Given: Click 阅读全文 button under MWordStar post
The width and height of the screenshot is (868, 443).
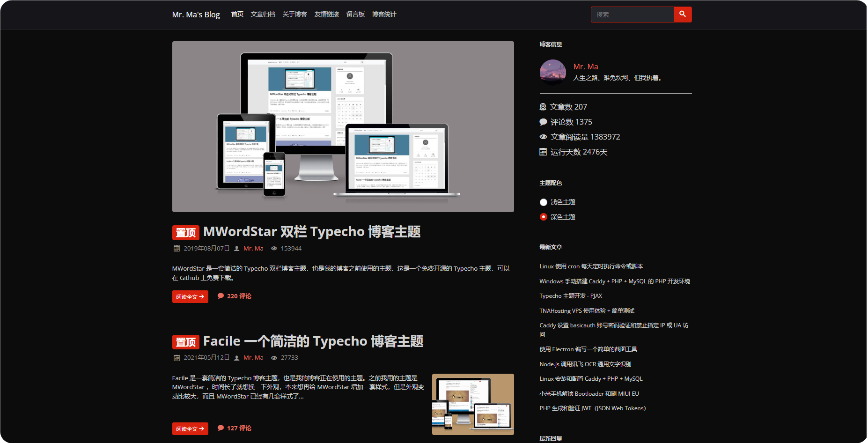Looking at the screenshot, I should [x=190, y=297].
